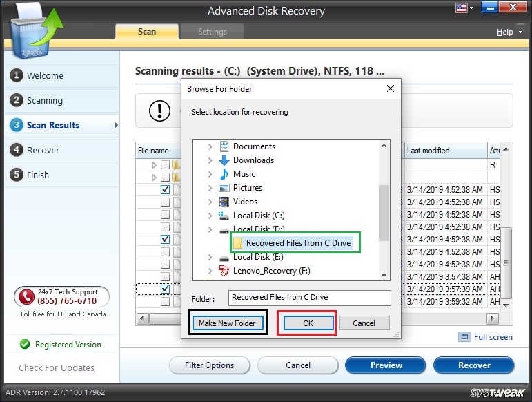
Task: Click the Last modified column header
Action: pyautogui.click(x=446, y=151)
